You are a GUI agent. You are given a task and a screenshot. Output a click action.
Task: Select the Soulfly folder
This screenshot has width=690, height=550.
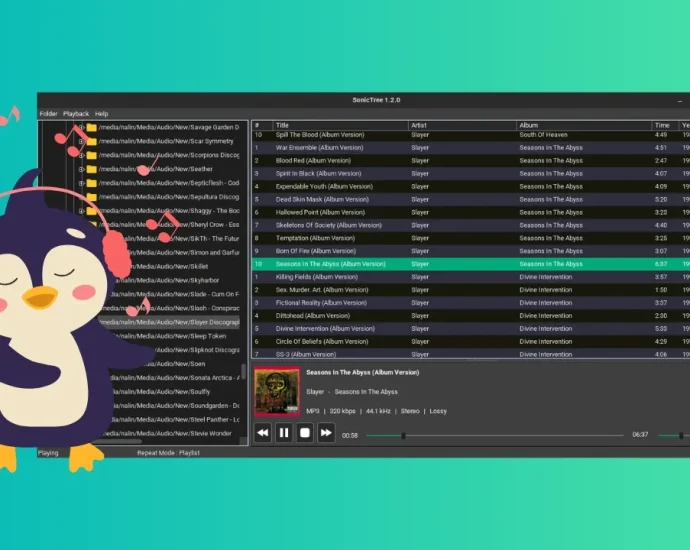161,392
